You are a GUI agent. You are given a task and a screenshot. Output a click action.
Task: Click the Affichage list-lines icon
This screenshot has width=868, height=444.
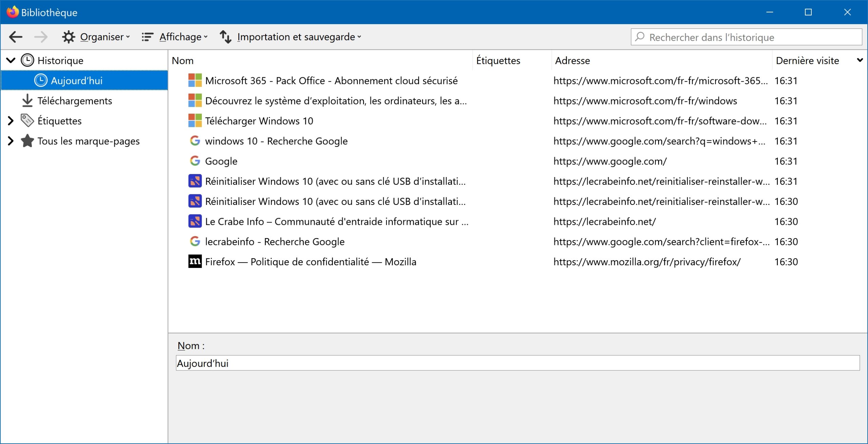click(x=147, y=37)
